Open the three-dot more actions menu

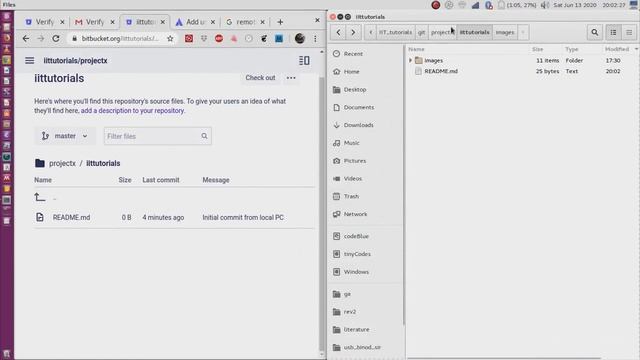click(x=291, y=78)
